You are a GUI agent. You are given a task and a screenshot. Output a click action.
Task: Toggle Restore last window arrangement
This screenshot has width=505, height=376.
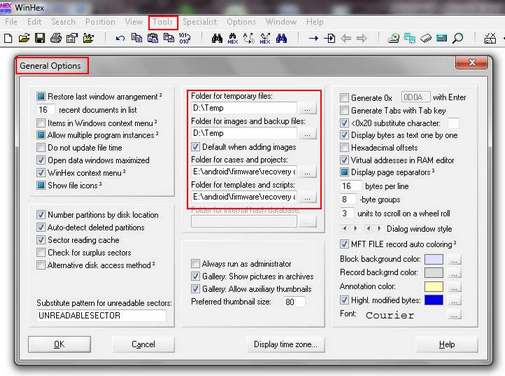coord(41,97)
